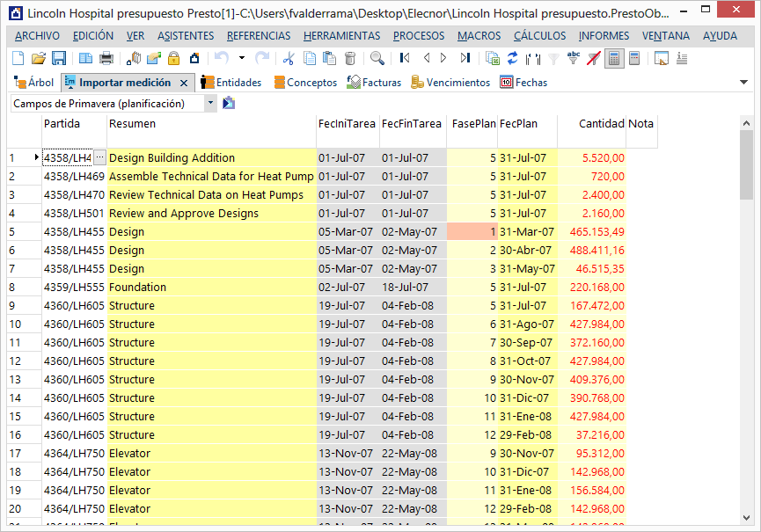Jump to the last record arrow
The width and height of the screenshot is (761, 532).
465,58
